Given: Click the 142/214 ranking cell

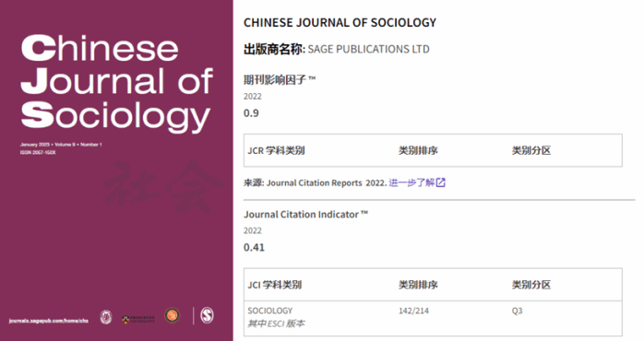Looking at the screenshot, I should [413, 311].
